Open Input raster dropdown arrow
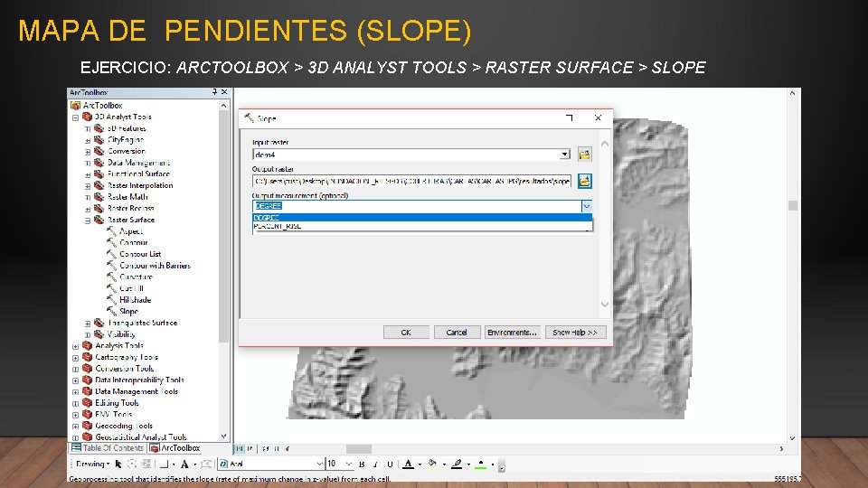The width and height of the screenshot is (868, 488). point(564,155)
